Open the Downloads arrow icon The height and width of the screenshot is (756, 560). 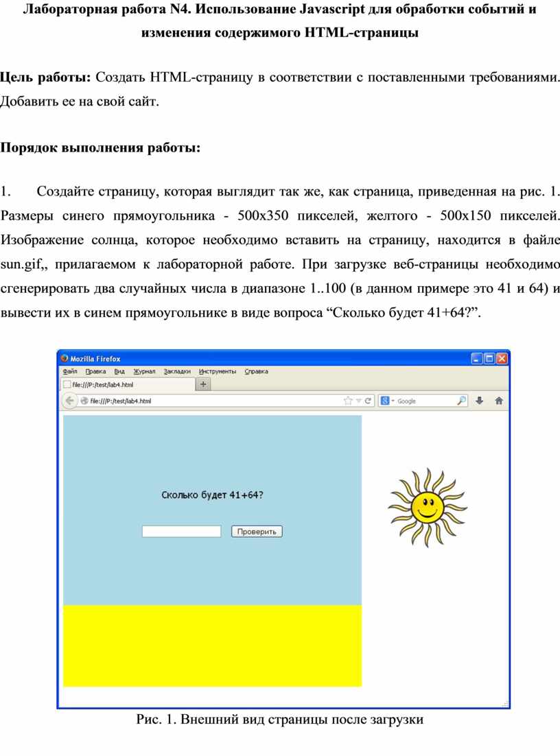pos(480,401)
